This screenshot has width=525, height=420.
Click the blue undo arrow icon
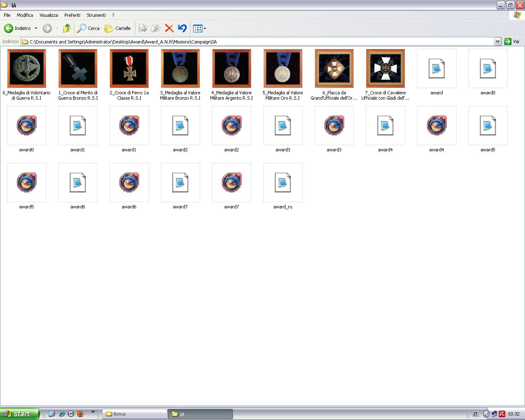click(182, 28)
